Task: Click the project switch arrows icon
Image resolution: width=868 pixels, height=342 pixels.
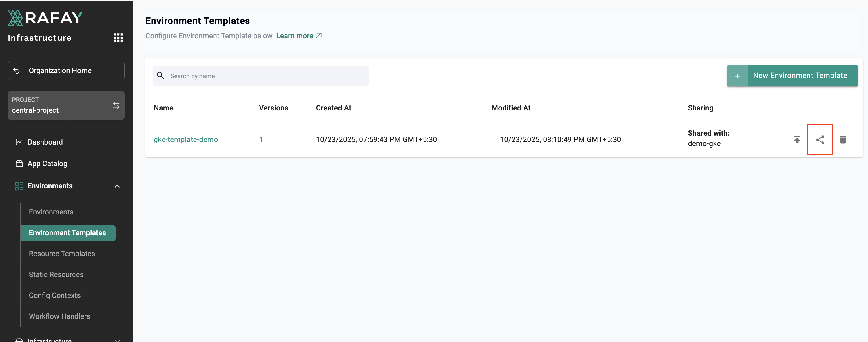Action: [x=116, y=105]
